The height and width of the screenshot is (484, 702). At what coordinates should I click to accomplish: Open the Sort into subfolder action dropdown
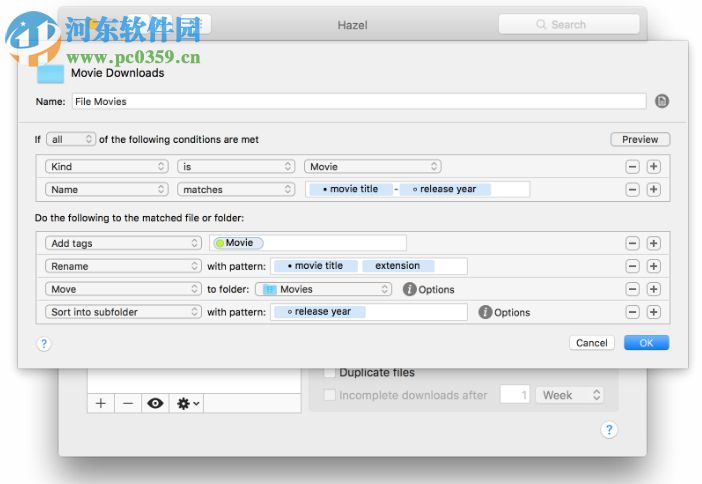click(123, 312)
